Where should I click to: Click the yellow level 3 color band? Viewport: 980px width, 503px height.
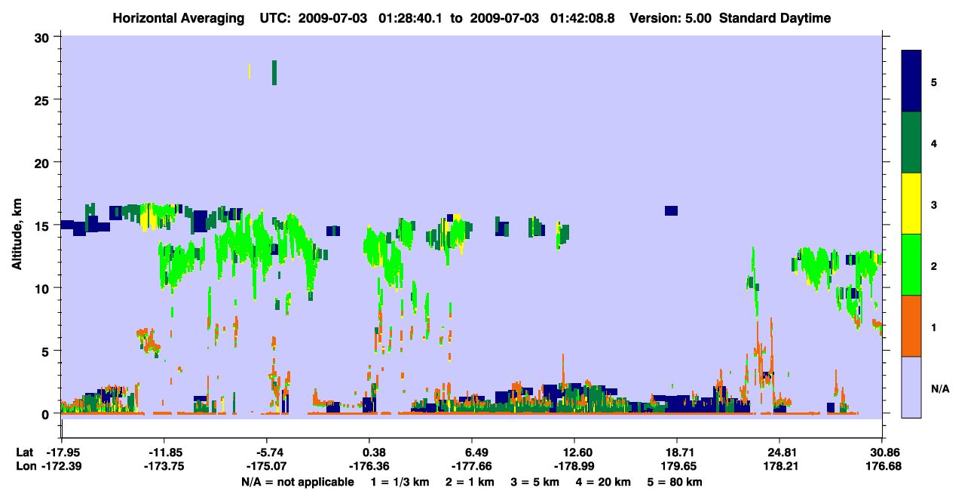pos(911,204)
